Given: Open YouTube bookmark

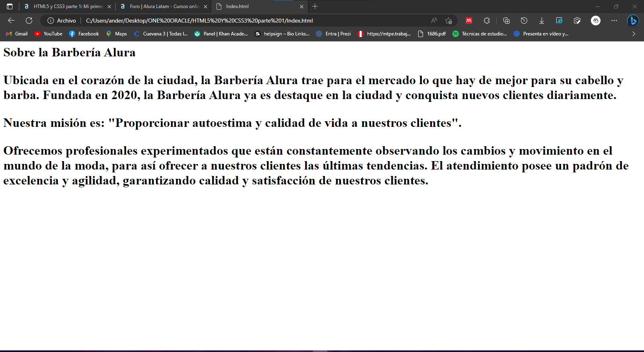Looking at the screenshot, I should click(x=48, y=34).
